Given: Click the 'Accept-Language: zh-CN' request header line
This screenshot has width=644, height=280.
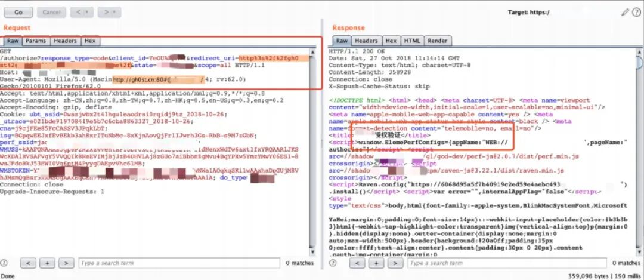Looking at the screenshot, I should pyautogui.click(x=142, y=100).
